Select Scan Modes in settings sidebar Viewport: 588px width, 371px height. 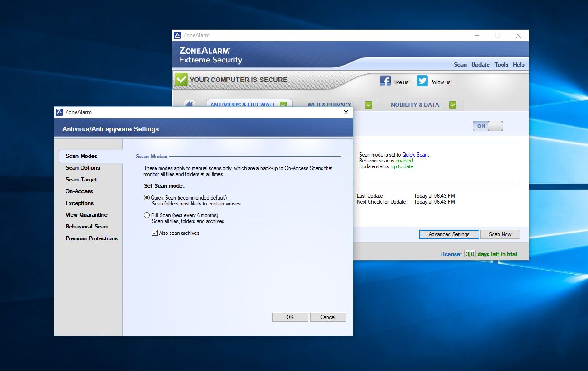point(90,156)
